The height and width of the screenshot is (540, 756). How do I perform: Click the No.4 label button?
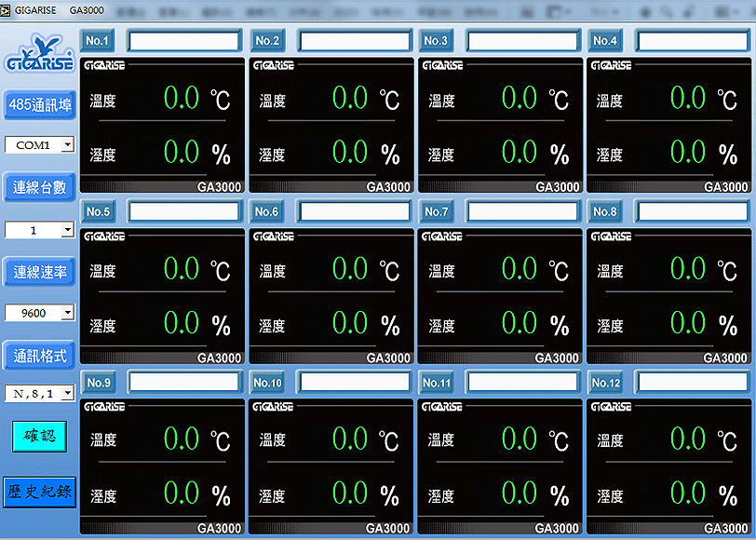(604, 41)
